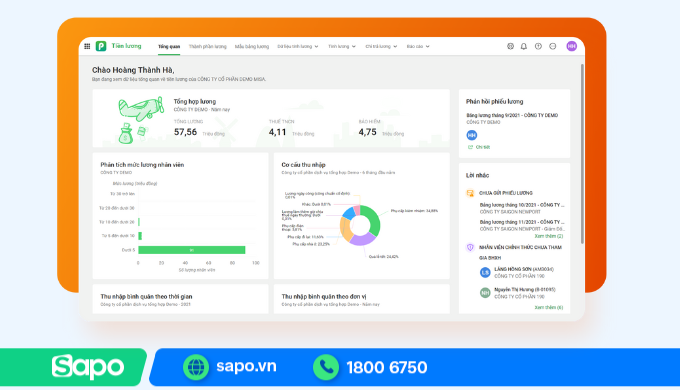Click the phone icon beside 1800 6750

pyautogui.click(x=326, y=367)
